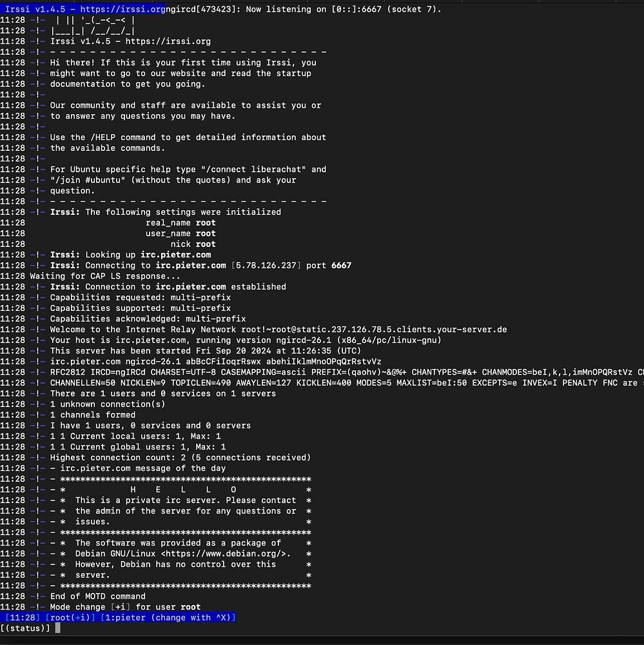Click 'to answer any questions you may have.' line
This screenshot has height=645, width=644.
142,116
